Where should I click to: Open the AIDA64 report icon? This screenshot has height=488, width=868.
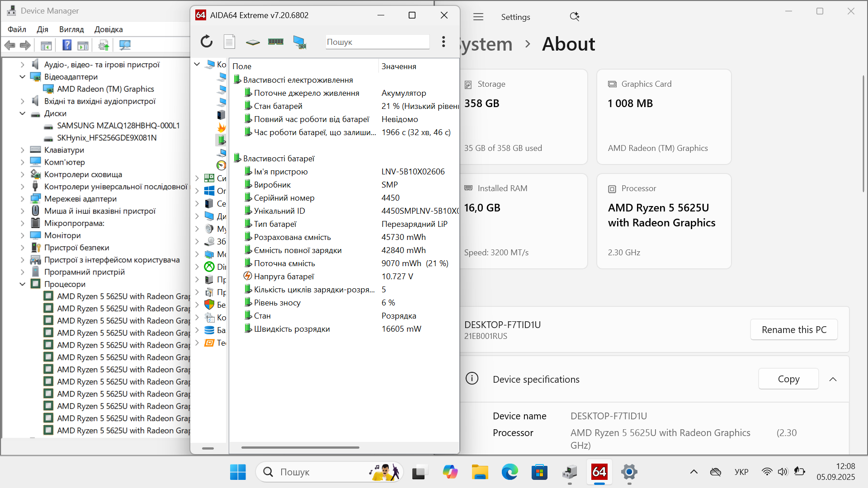point(229,42)
